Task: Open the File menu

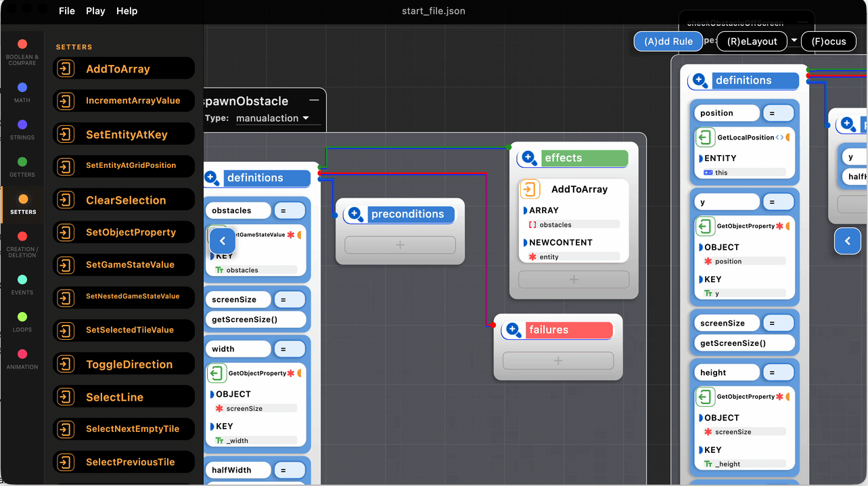Action: (67, 11)
